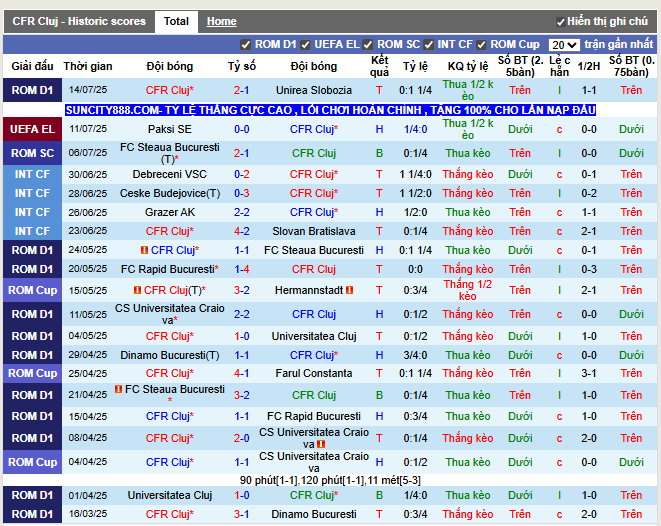Click the red card icon beside Hermannstadt

tap(349, 290)
